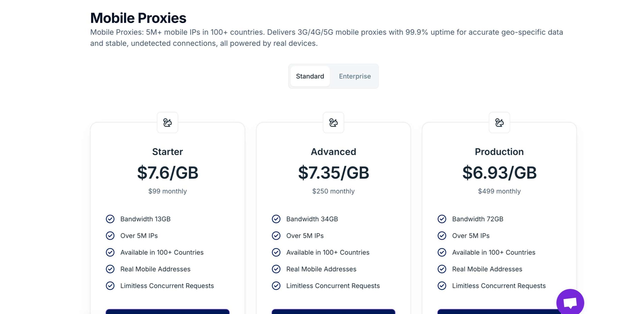Screen dimensions: 644x314
Task: Click the $250 monthly text
Action: [333, 191]
